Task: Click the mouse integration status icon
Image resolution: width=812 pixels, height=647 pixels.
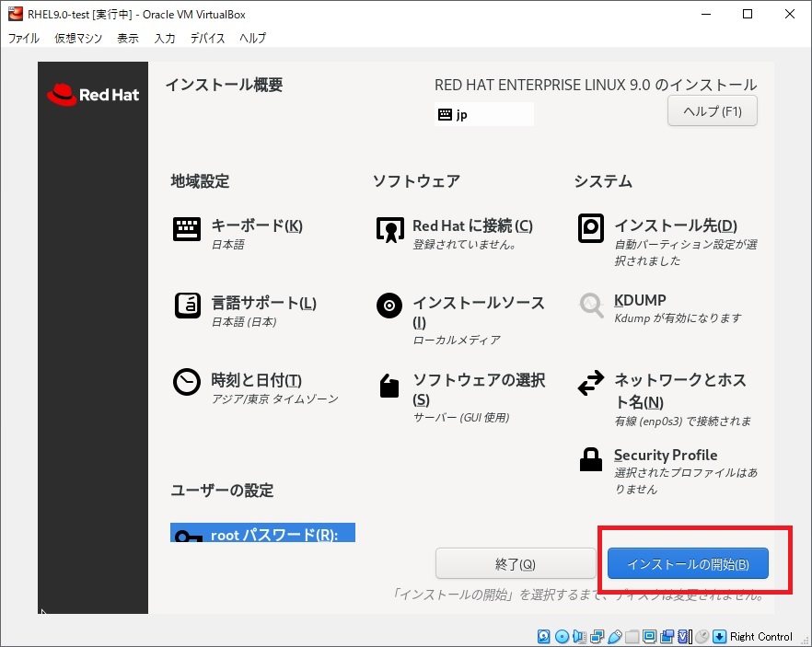Action: click(702, 636)
